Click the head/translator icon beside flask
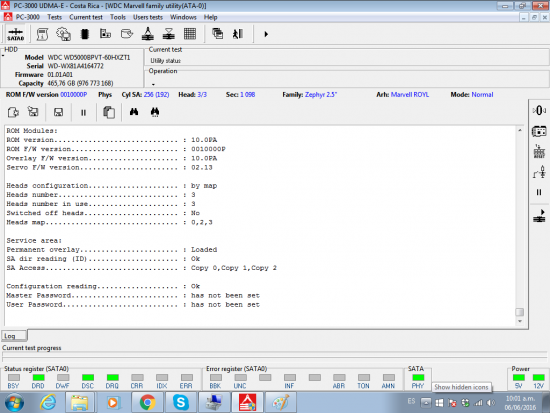The image size is (550, 413). [x=169, y=34]
